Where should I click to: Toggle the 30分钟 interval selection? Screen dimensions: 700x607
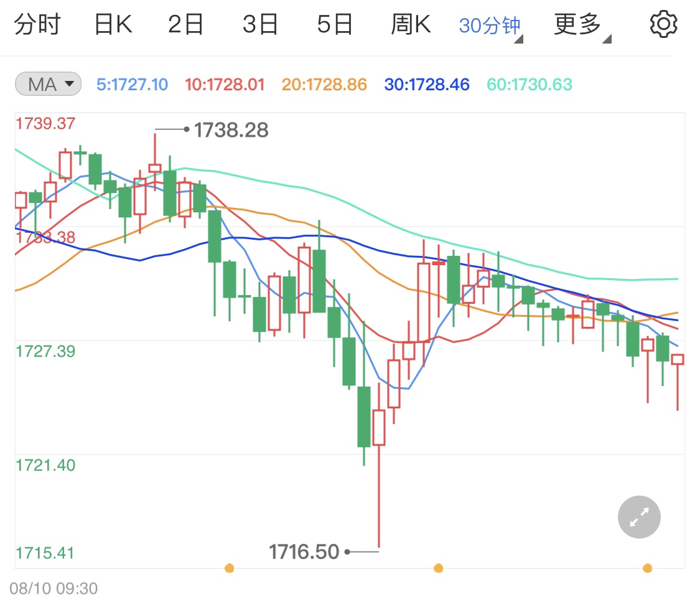[x=489, y=24]
